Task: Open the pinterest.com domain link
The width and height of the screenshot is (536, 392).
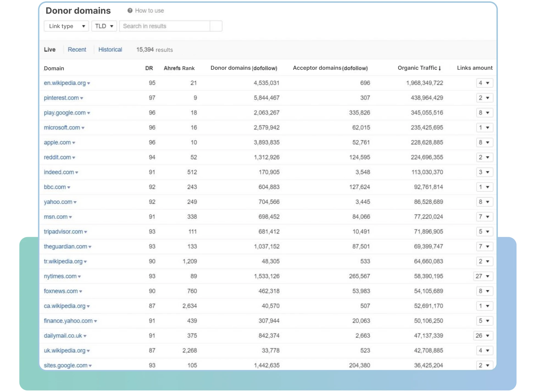Action: pyautogui.click(x=61, y=98)
